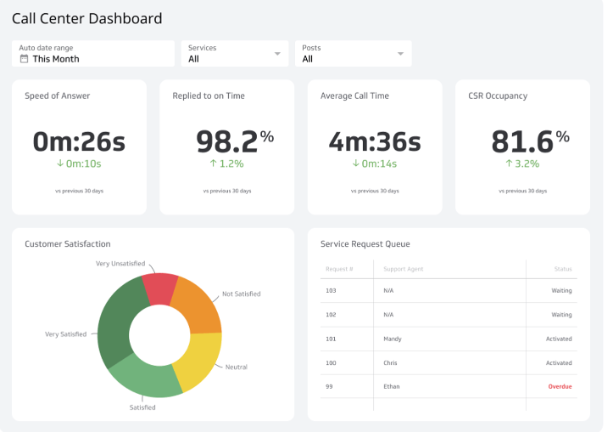Open the Services dropdown

tap(234, 53)
